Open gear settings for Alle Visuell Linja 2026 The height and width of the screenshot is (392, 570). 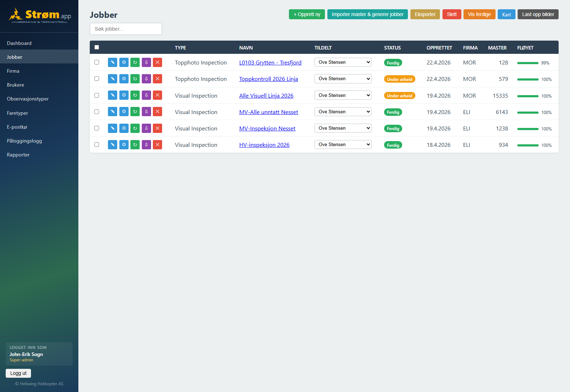(124, 95)
